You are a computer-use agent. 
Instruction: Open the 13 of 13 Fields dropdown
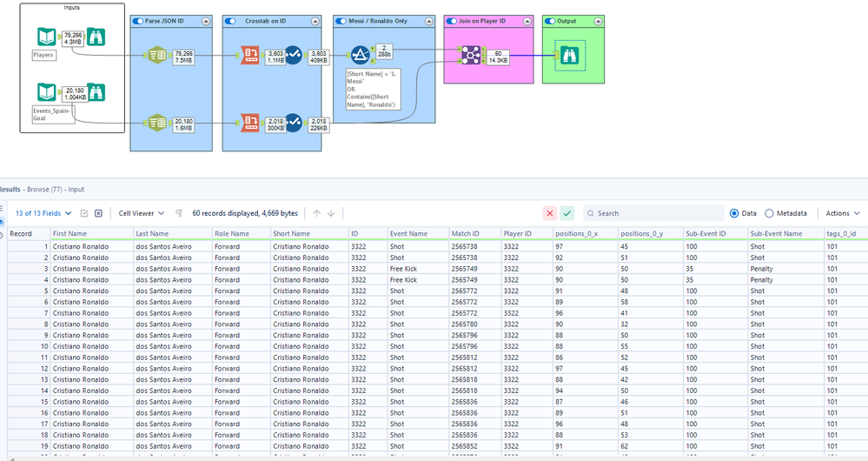[x=43, y=213]
